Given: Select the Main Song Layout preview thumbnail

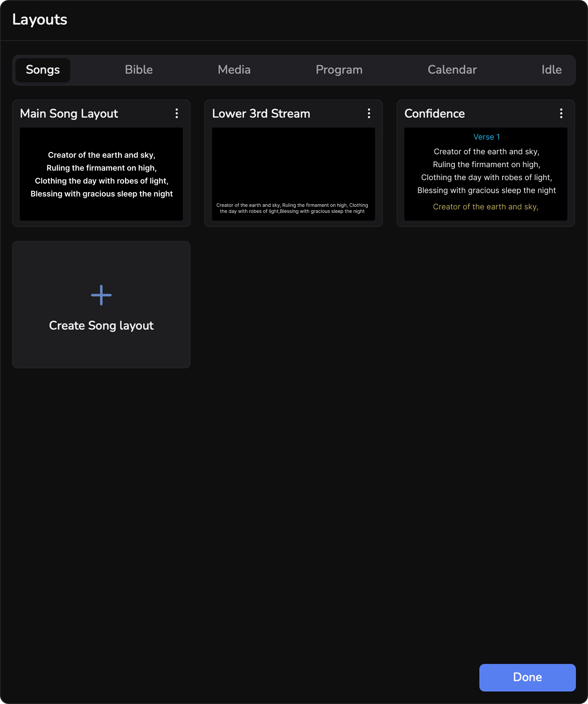Looking at the screenshot, I should tap(101, 174).
